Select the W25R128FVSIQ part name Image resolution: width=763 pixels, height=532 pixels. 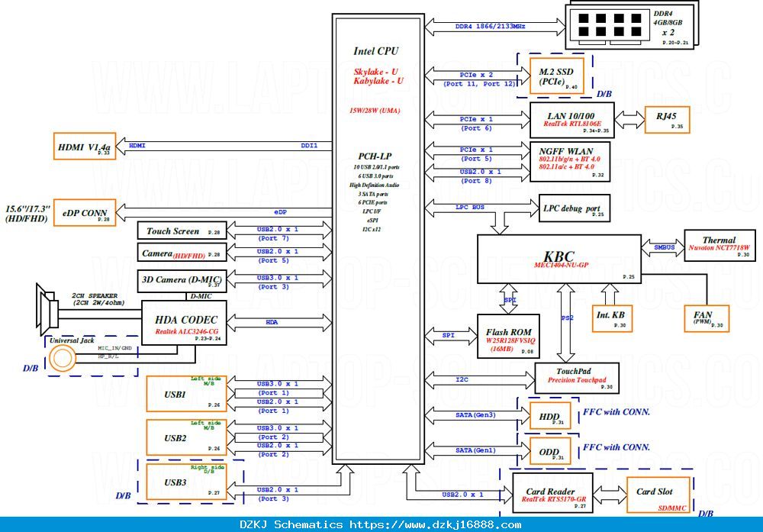[510, 340]
